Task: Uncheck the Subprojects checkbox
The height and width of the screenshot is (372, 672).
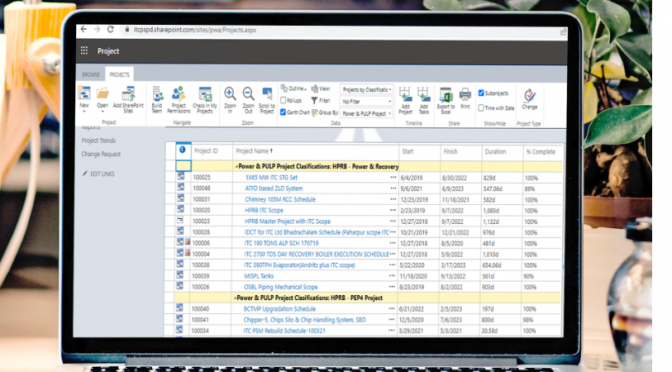Action: click(481, 93)
